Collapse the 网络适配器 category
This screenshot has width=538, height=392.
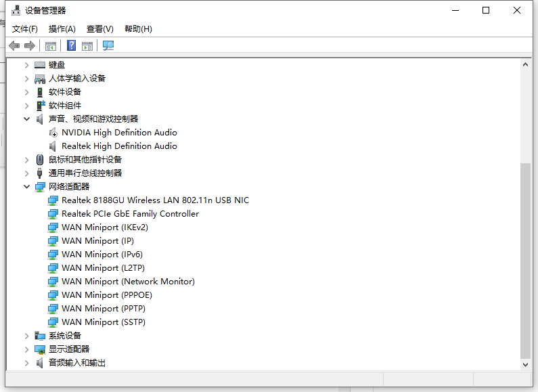pyautogui.click(x=27, y=186)
